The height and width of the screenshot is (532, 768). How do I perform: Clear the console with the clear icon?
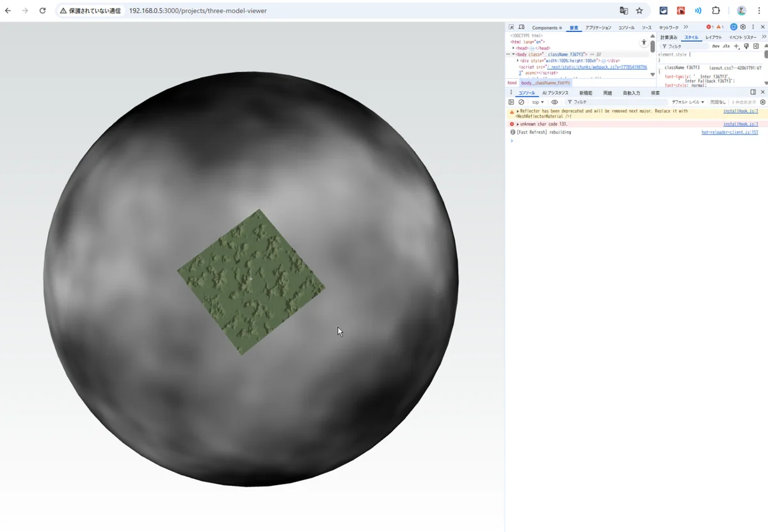pos(522,102)
